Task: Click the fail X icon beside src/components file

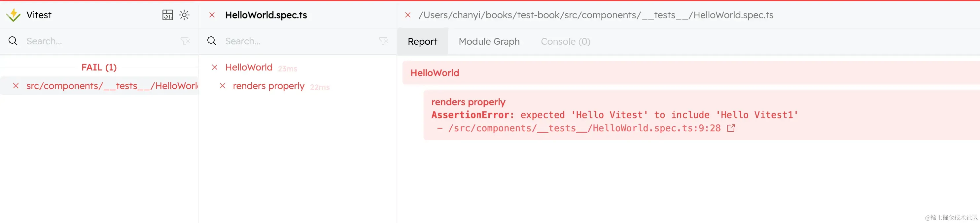Action: [x=16, y=86]
